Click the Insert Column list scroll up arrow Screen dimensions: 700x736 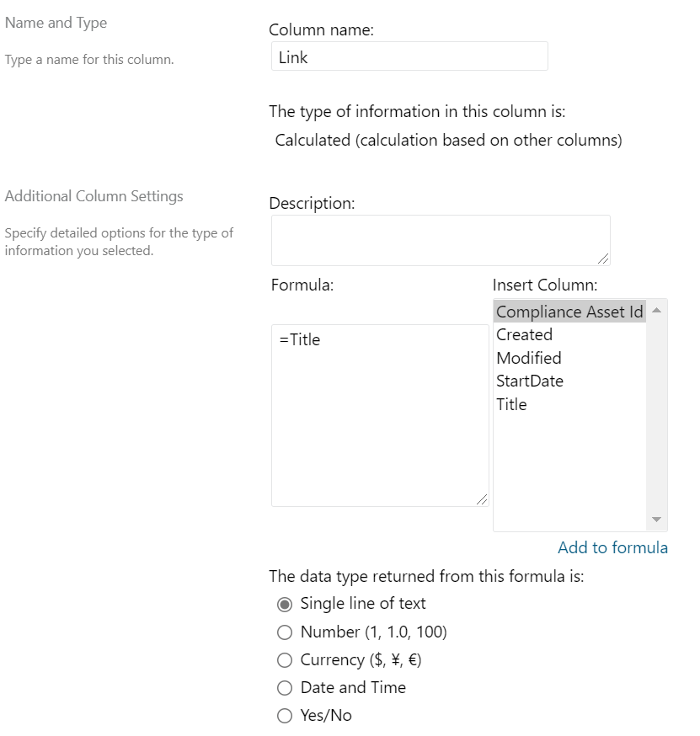coord(657,311)
